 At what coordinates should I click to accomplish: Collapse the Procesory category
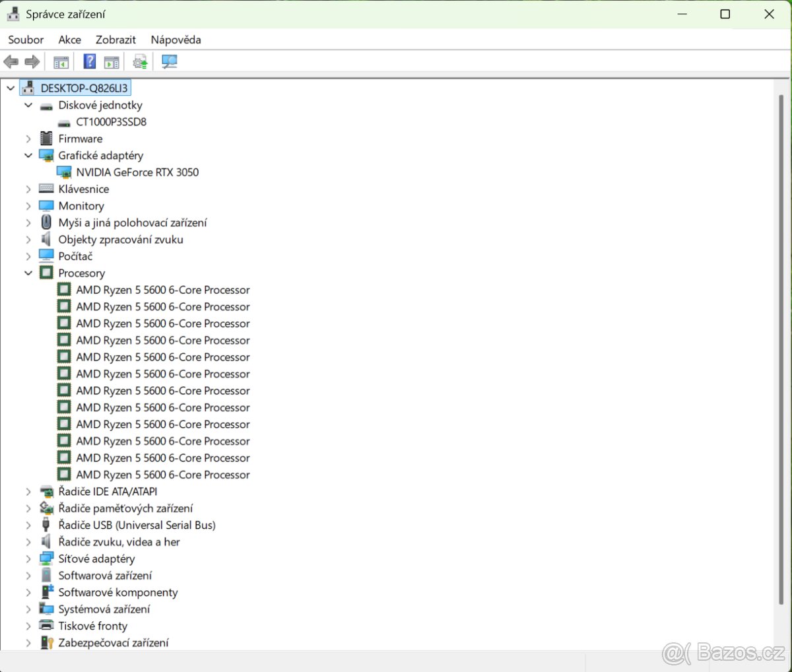click(28, 273)
